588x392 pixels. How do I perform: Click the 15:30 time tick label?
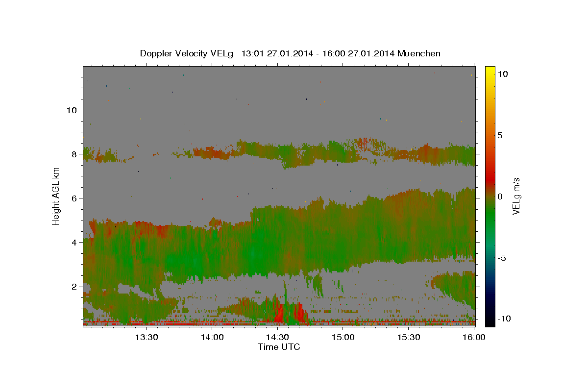click(x=409, y=337)
